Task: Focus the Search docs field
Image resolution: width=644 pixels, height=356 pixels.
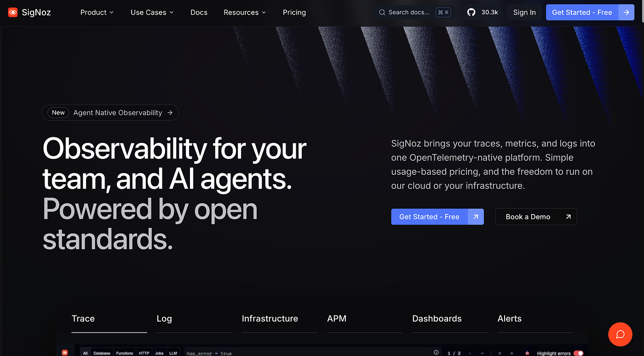Action: coord(415,12)
